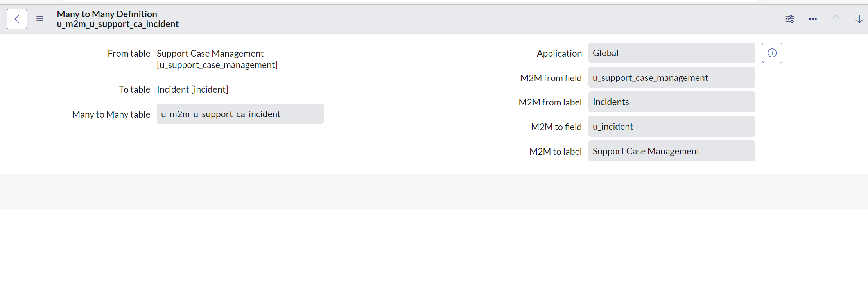Click the Application info circle icon

coord(771,52)
